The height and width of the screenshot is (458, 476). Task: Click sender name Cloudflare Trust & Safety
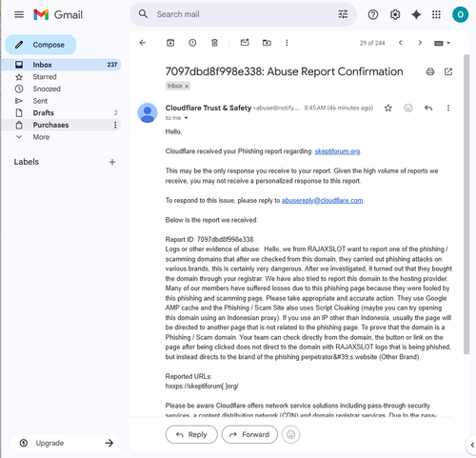coord(208,108)
